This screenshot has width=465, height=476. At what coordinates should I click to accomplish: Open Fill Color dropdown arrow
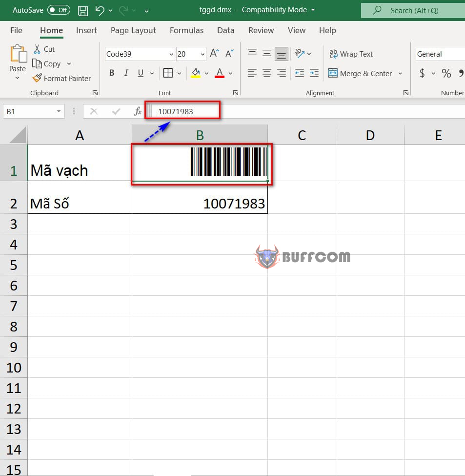[x=206, y=73]
